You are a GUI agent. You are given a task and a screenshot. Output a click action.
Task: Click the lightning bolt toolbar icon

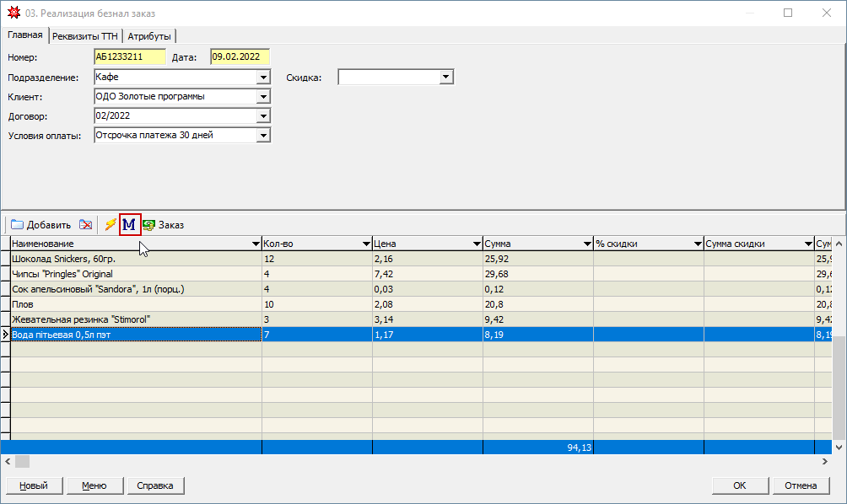click(x=110, y=225)
